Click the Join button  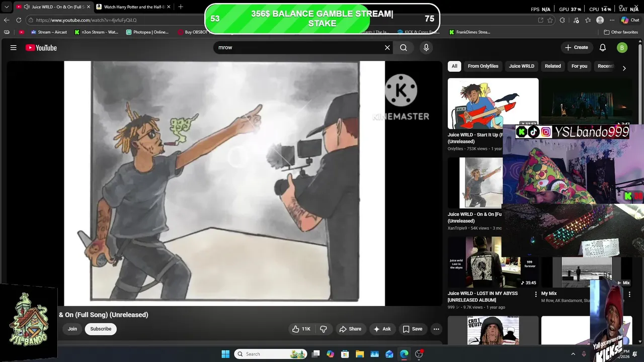(x=72, y=329)
